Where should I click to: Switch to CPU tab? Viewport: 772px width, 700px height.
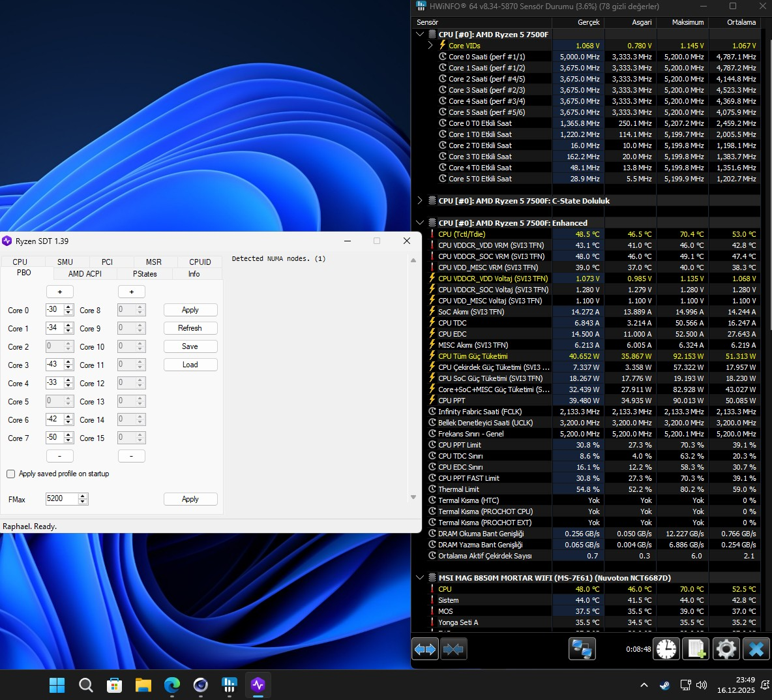[20, 262]
